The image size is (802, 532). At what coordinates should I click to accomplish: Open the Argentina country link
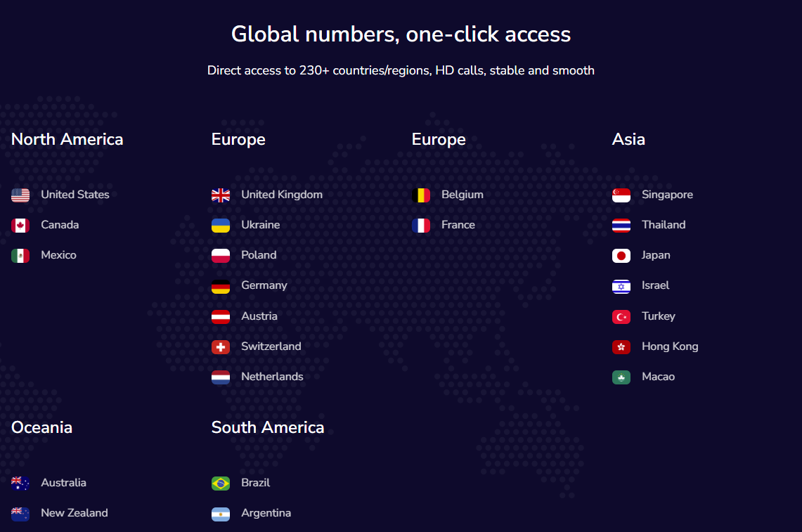tap(266, 513)
